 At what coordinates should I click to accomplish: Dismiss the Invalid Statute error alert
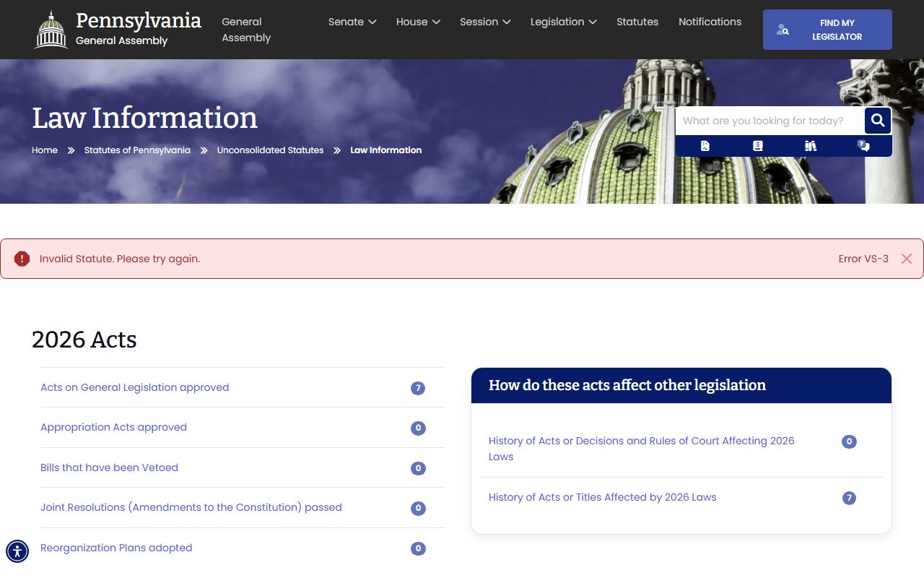tap(907, 259)
